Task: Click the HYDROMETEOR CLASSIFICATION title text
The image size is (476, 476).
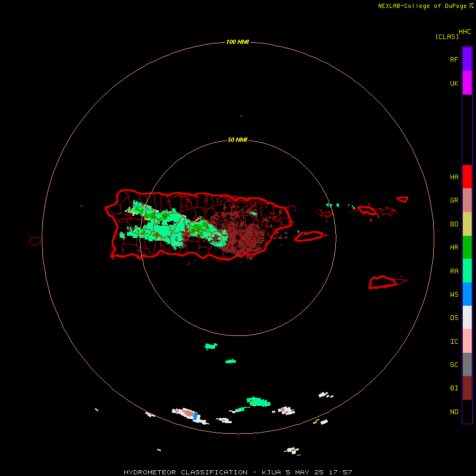Action: pos(186,472)
